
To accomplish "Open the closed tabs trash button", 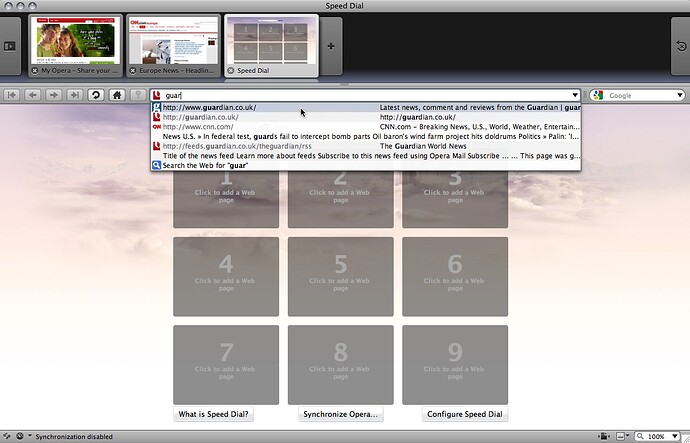I will [680, 46].
